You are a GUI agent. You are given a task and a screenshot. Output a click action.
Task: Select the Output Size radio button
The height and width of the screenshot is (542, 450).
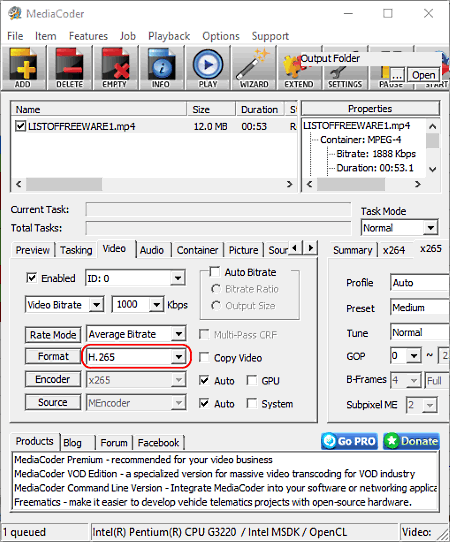pyautogui.click(x=216, y=306)
